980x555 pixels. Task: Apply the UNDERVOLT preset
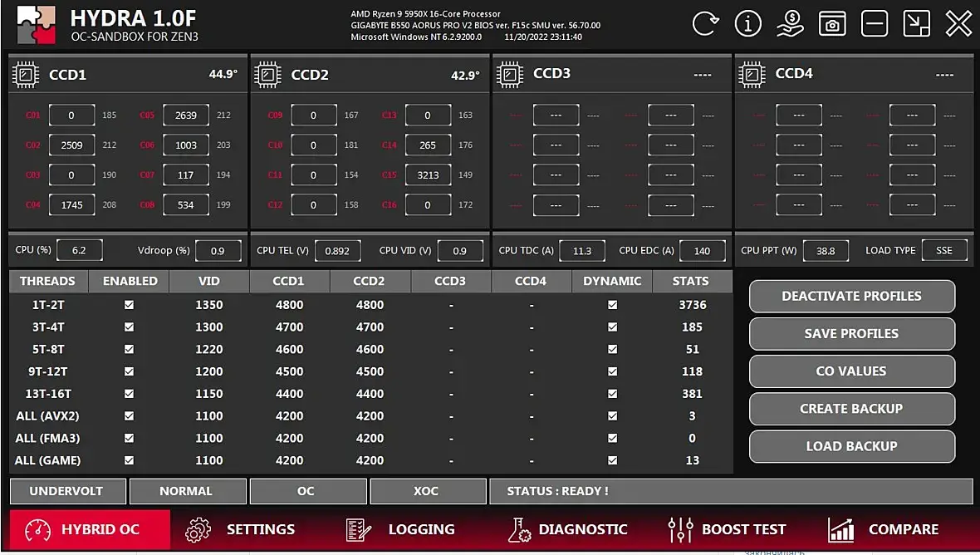point(67,491)
